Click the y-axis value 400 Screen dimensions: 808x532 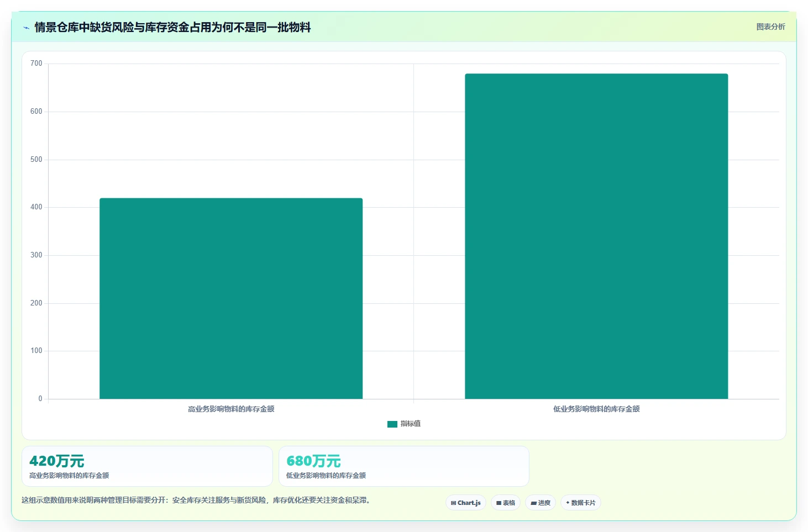tap(36, 207)
